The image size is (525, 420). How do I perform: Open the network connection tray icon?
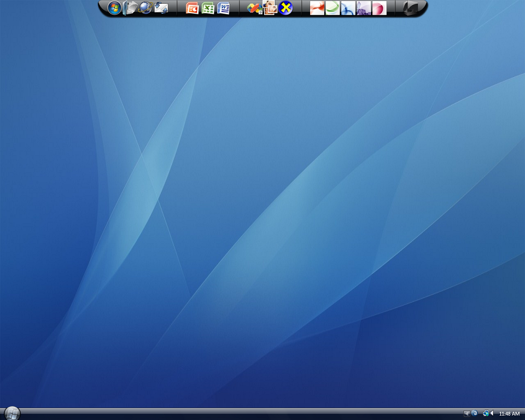(486, 413)
